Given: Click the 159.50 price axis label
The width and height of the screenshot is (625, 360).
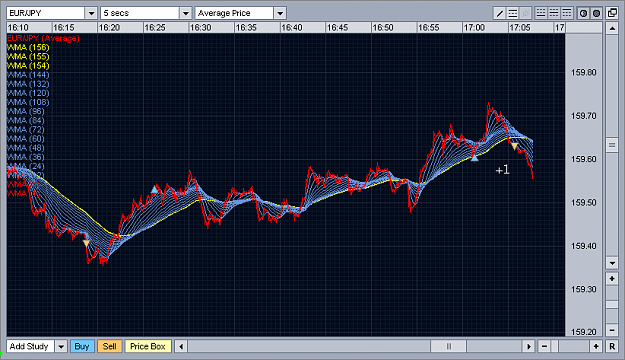Looking at the screenshot, I should pos(584,203).
